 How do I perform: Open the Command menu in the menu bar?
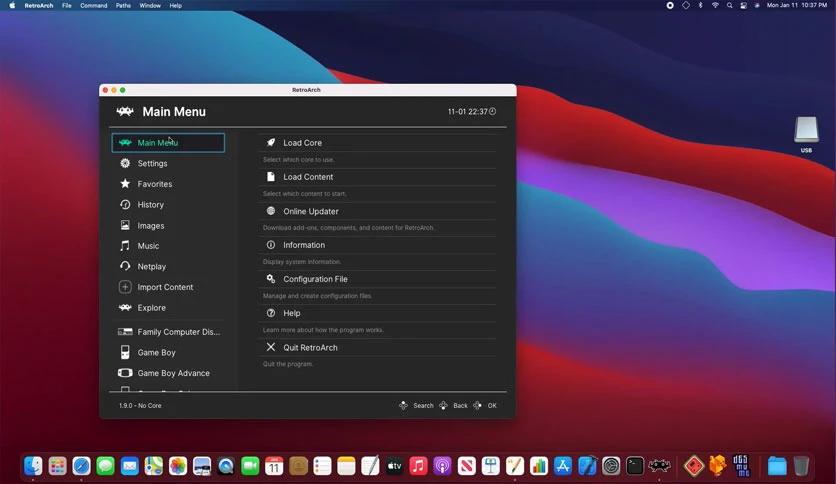coord(94,5)
